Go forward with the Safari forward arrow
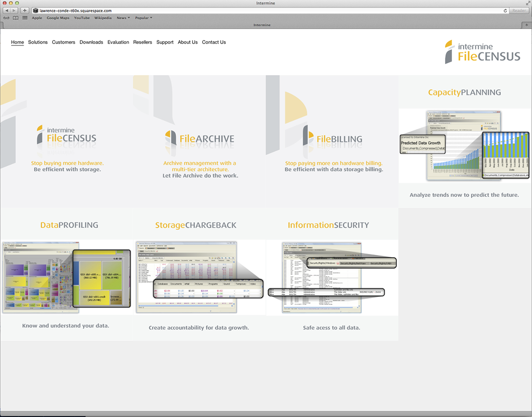This screenshot has height=417, width=532. 14,11
